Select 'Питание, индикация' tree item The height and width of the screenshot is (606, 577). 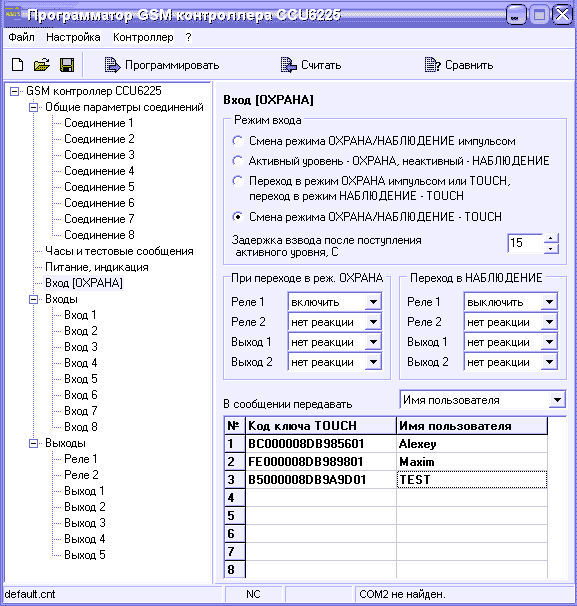97,267
